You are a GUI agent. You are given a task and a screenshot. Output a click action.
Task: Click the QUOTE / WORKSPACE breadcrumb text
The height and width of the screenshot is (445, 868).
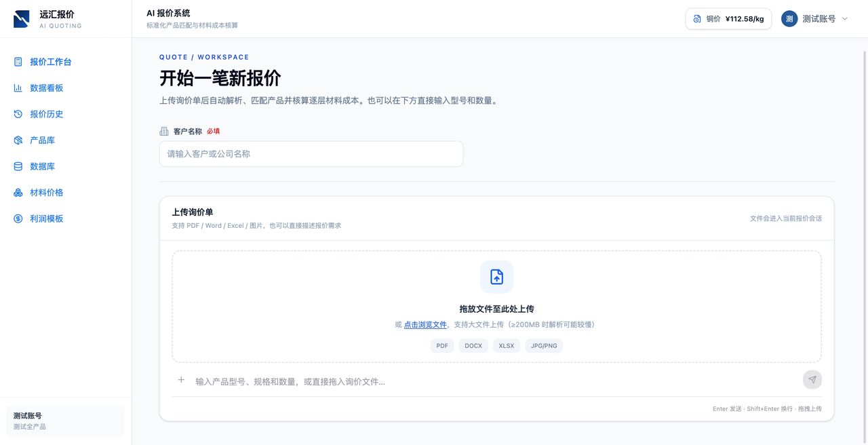tap(204, 57)
